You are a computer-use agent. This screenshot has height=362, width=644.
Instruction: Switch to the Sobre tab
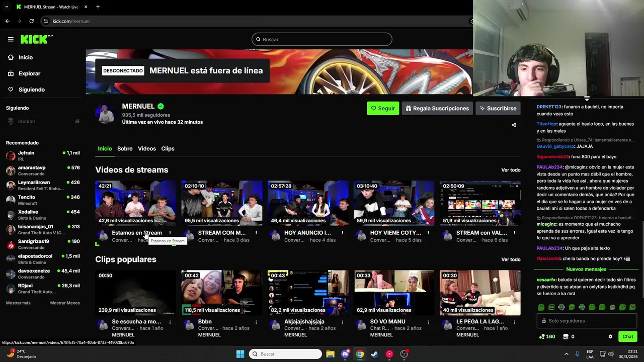pyautogui.click(x=125, y=148)
